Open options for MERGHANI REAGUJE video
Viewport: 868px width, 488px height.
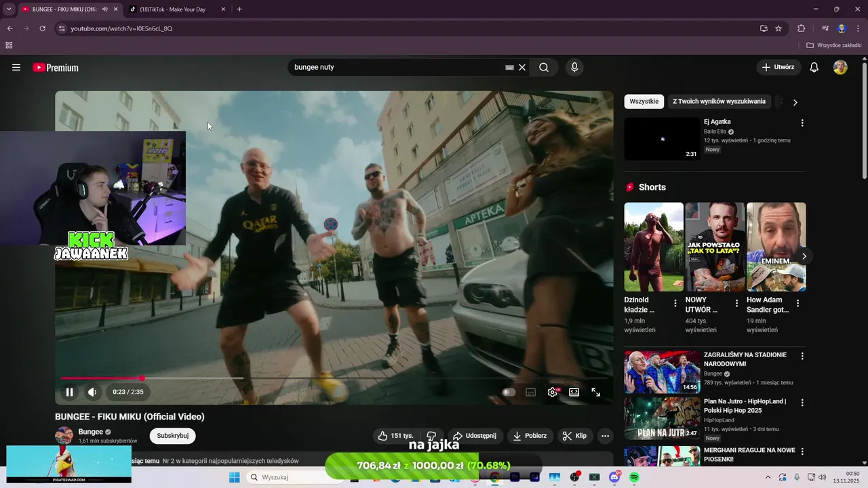[x=802, y=451]
